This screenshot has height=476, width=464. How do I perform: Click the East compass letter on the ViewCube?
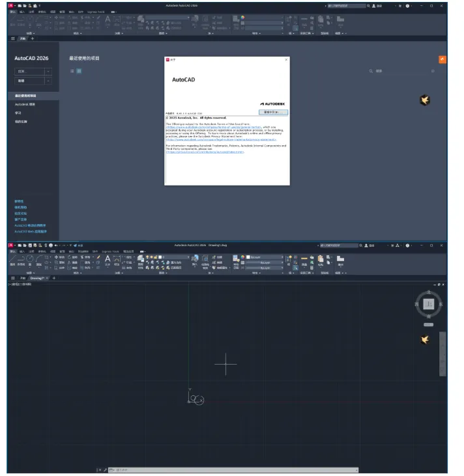[x=441, y=304]
